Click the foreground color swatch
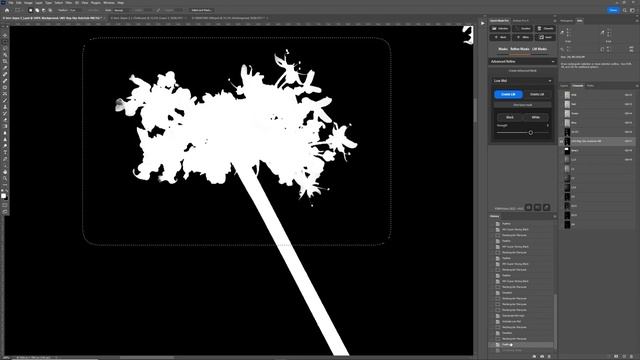Screen dimensions: 640x360 tap(4, 196)
